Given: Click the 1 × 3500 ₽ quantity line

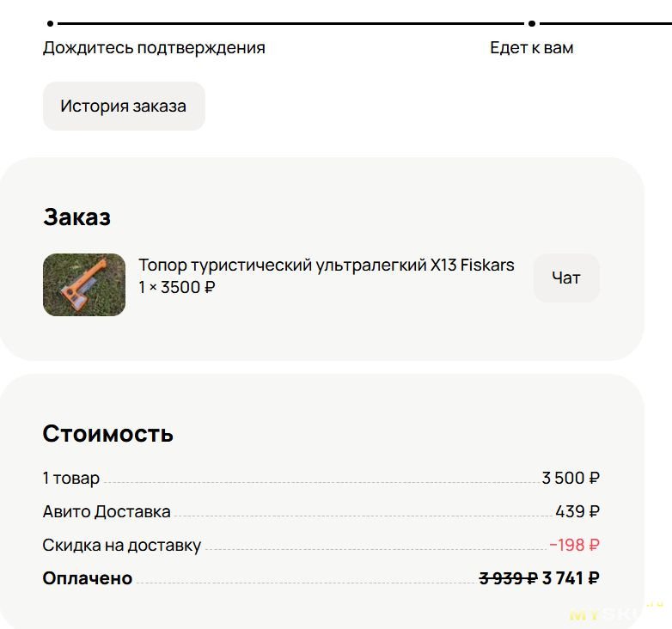Looking at the screenshot, I should pos(176,287).
